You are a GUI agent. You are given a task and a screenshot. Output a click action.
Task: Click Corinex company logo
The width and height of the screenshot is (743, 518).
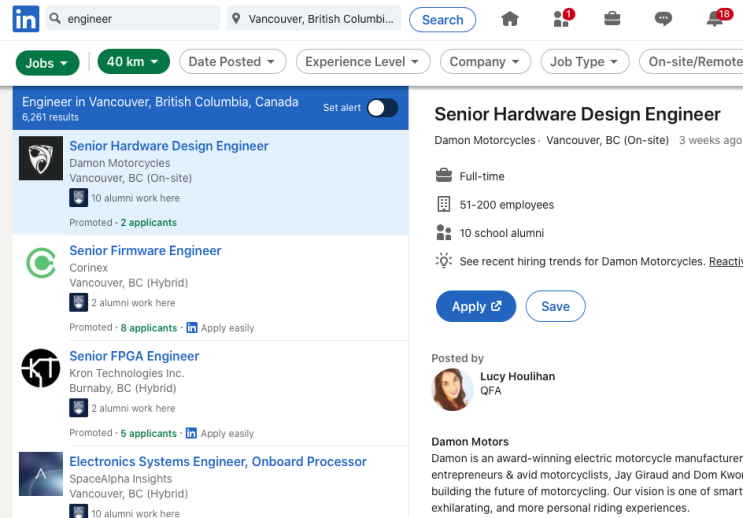click(41, 263)
